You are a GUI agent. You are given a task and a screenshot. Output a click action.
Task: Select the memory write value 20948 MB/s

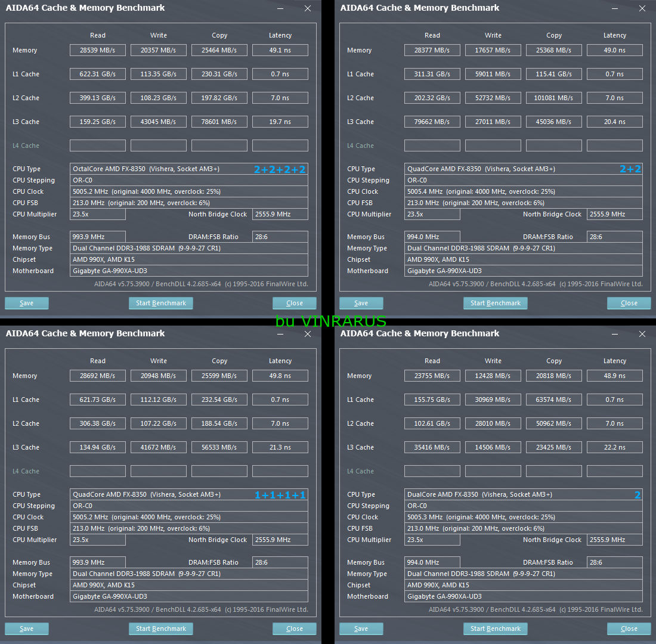158,376
